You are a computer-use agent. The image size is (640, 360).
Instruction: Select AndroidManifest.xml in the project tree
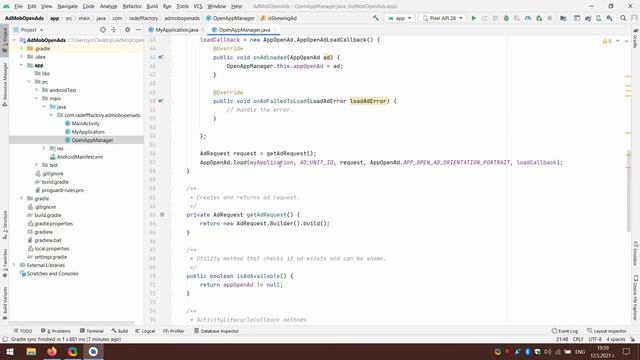pyautogui.click(x=80, y=157)
